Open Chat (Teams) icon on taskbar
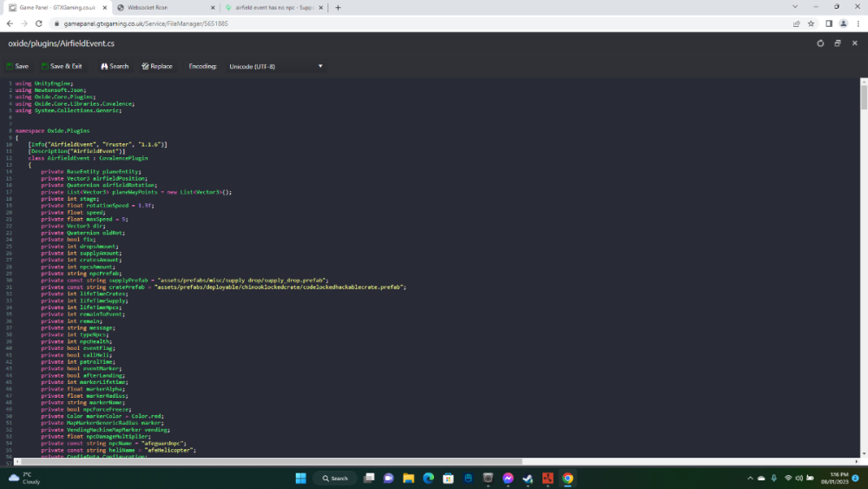Viewport: 868px width, 489px height. 389,478
